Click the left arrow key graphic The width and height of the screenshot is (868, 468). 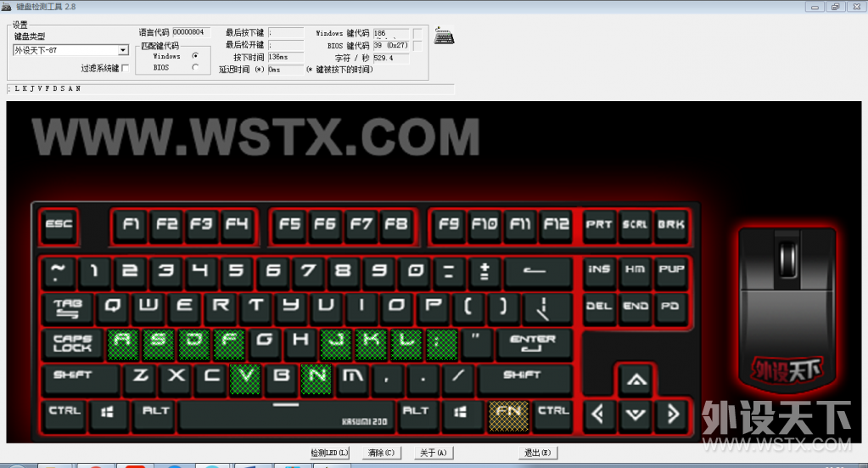599,414
